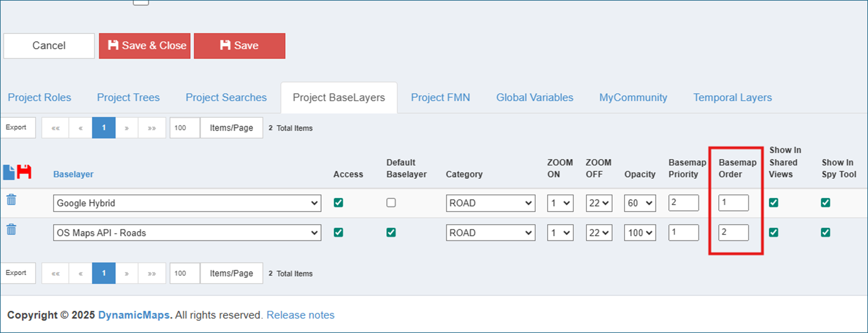The width and height of the screenshot is (868, 333).
Task: Go to last page in top pager
Action: [152, 128]
